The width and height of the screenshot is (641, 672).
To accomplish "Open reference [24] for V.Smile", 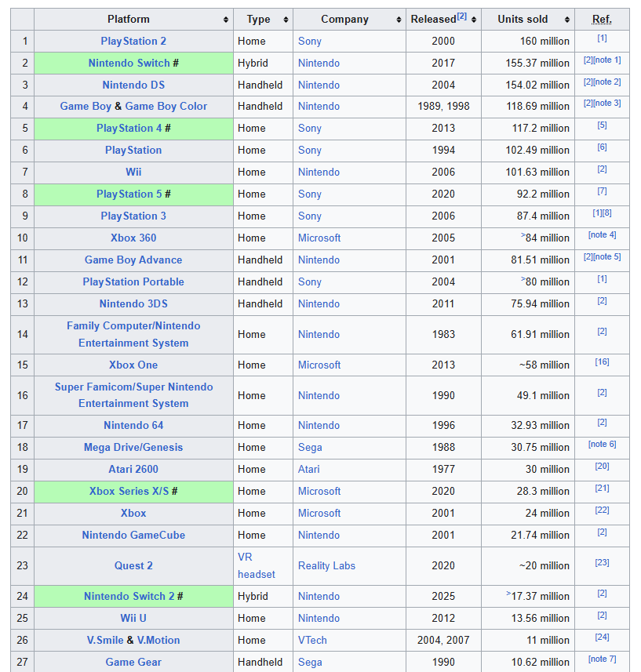I will [x=602, y=637].
